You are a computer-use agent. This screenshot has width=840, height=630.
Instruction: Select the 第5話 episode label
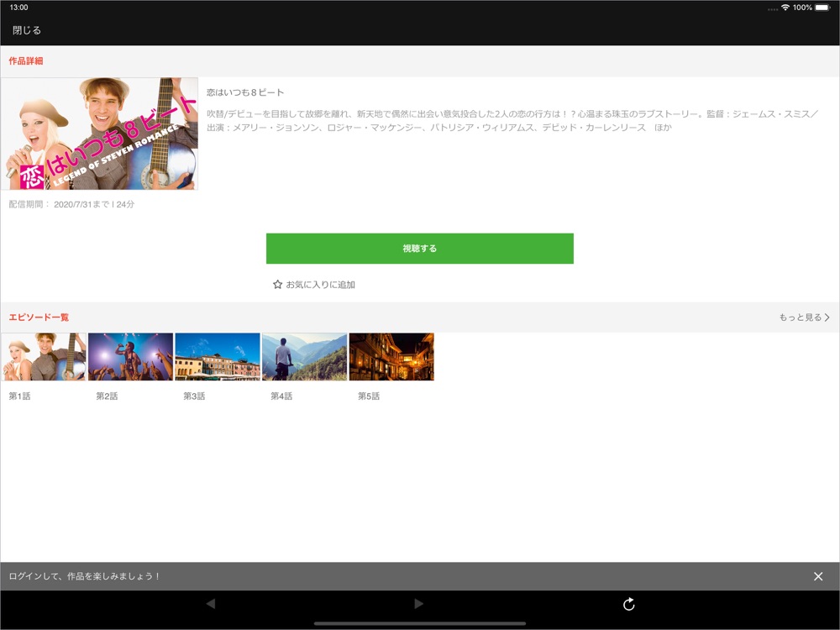pos(369,396)
